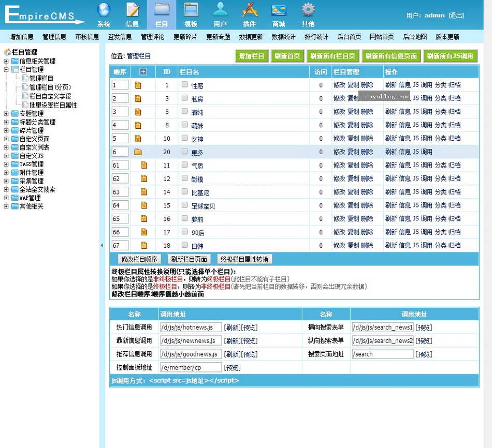
Task: Click the page icon for 嫩模 row
Action: [143, 178]
